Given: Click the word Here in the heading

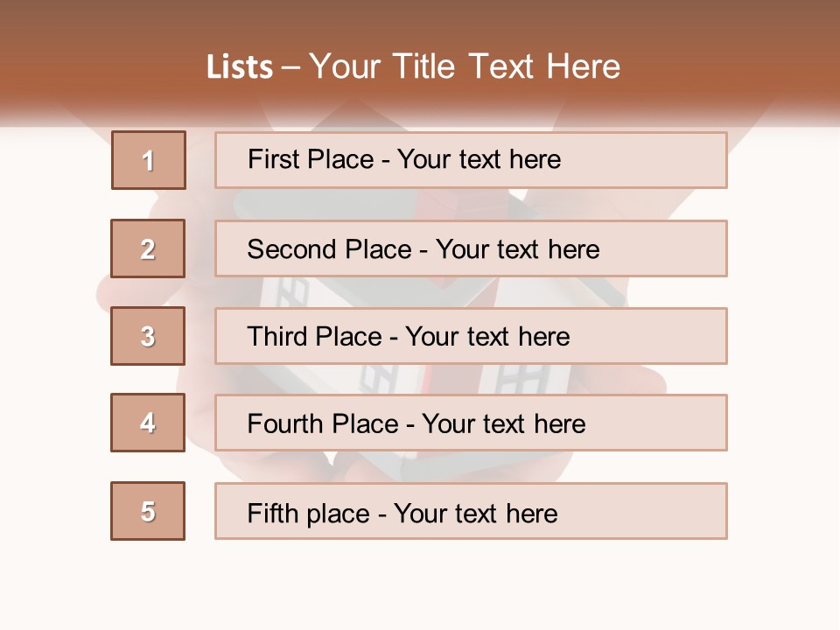Looking at the screenshot, I should pyautogui.click(x=583, y=66).
